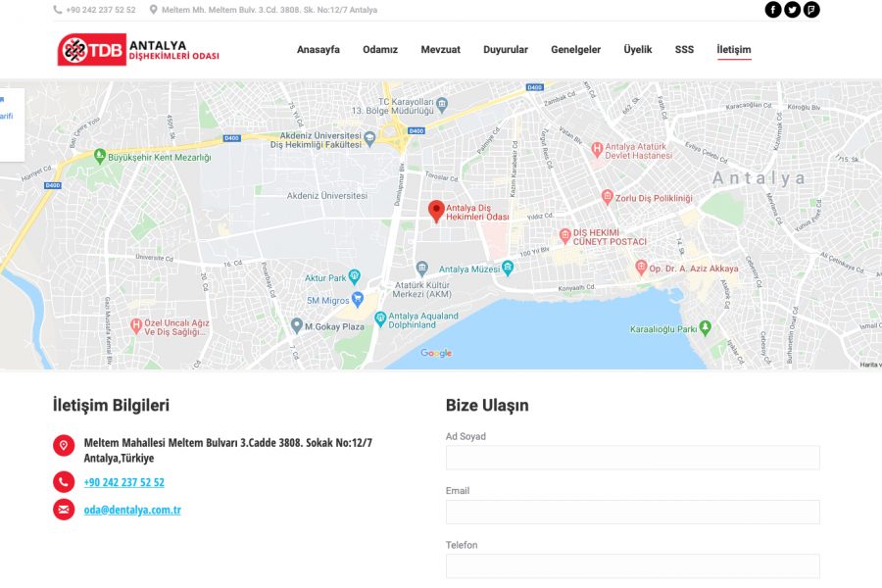This screenshot has height=588, width=882.
Task: Click the Antalya Müzesi map marker
Action: coord(422,269)
